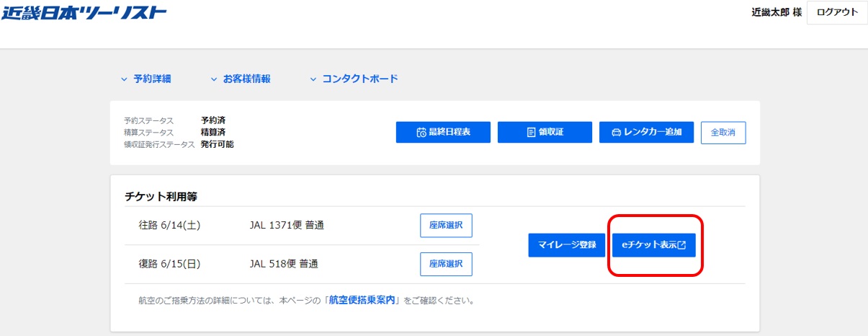868x336 pixels.
Task: Jump to the 予約詳細 section
Action: pyautogui.click(x=152, y=79)
